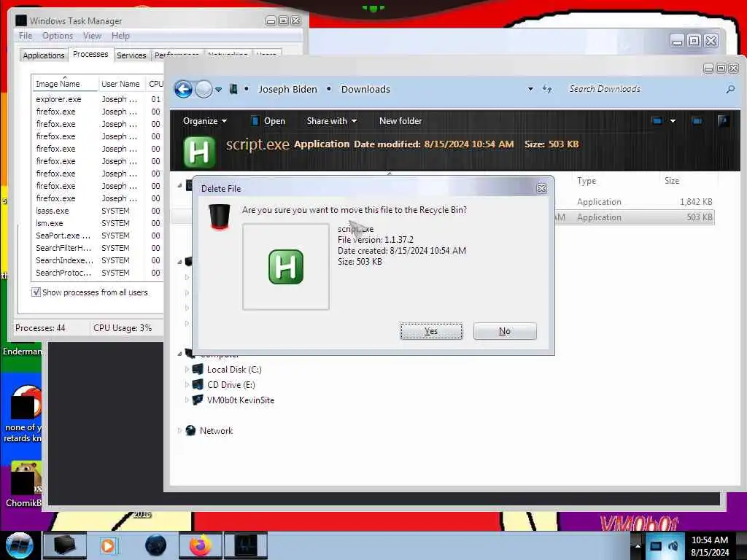Viewport: 747px width, 560px height.
Task: Click No in the Delete File dialog
Action: (505, 331)
